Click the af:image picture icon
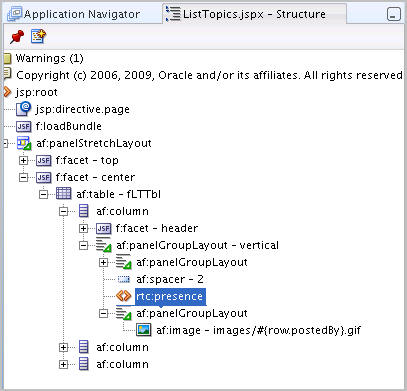Viewport: 407px width, 391px height. point(144,330)
